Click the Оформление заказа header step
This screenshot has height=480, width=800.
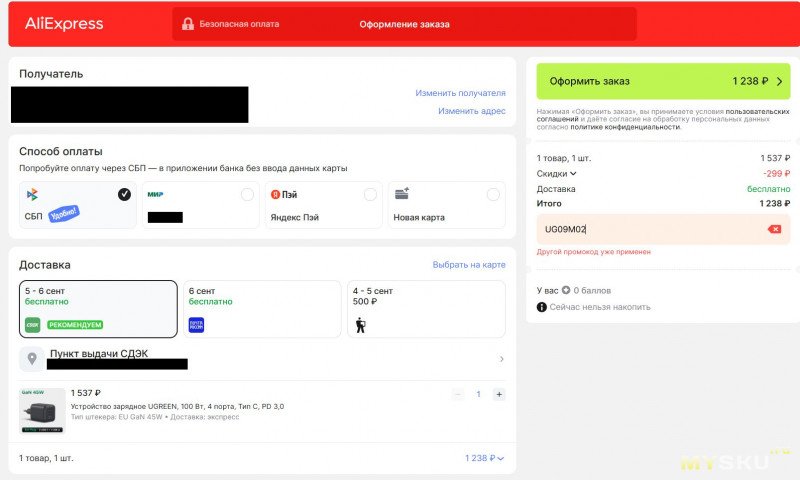[404, 24]
